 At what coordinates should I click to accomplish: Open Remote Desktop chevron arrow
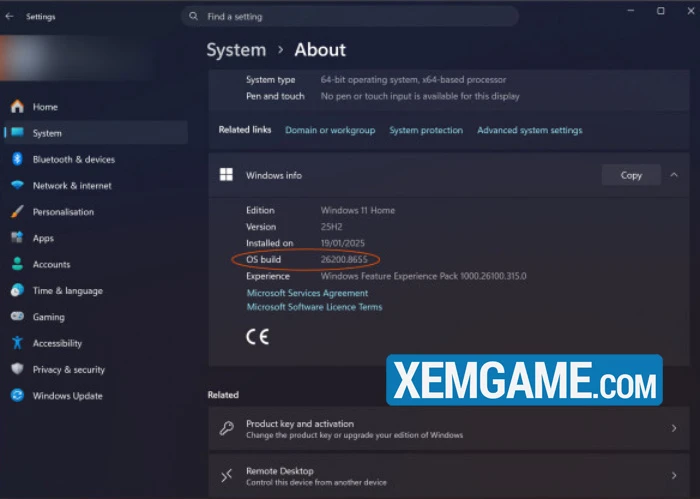[674, 476]
